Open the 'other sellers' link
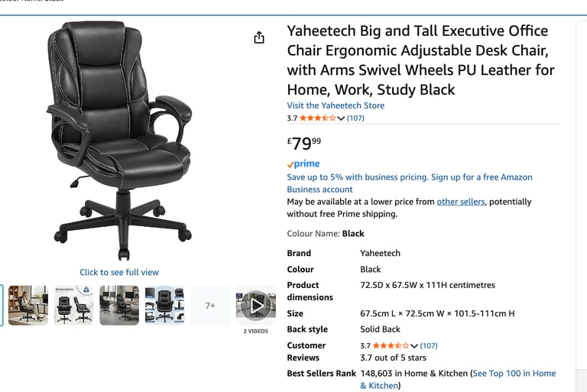The image size is (587, 392). (460, 202)
